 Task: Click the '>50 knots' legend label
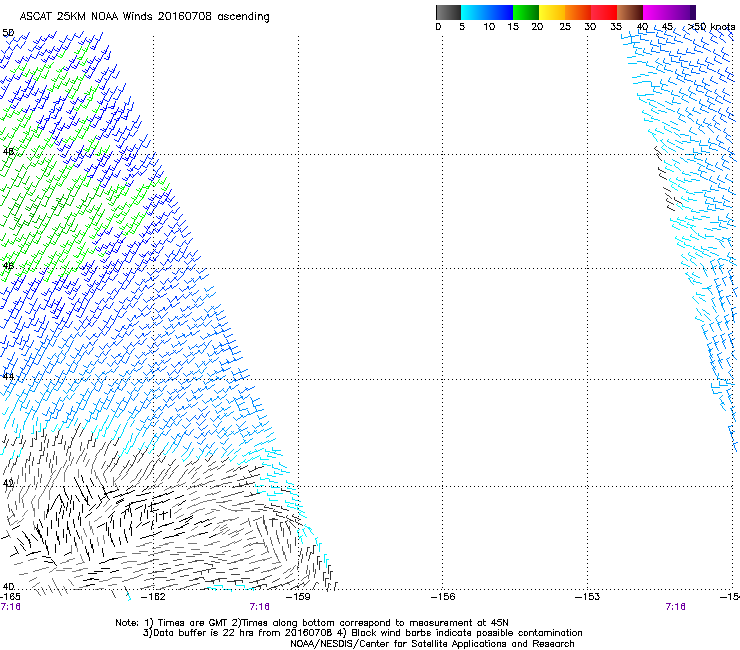(712, 27)
